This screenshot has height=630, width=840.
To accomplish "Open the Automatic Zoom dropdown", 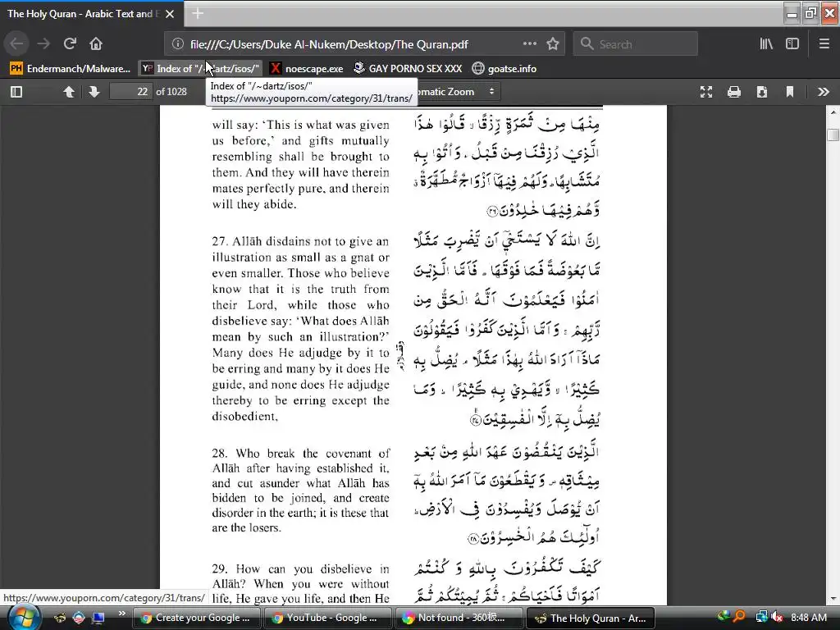I will click(457, 92).
